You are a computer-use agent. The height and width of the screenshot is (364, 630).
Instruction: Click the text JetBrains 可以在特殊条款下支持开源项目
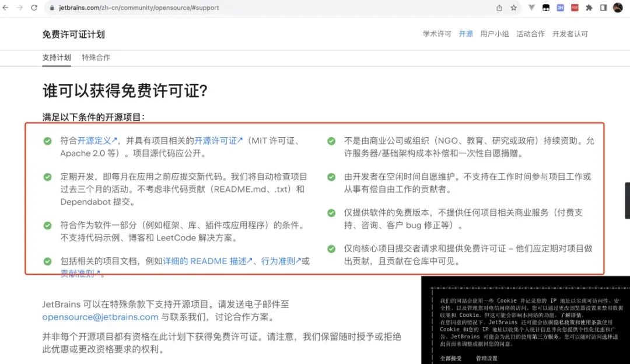(127, 304)
